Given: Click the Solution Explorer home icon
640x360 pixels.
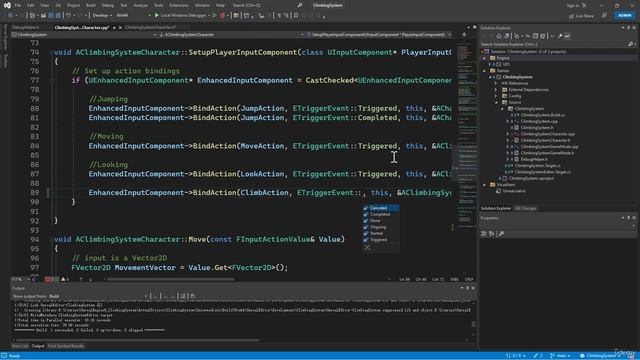Looking at the screenshot, I should pos(499,36).
